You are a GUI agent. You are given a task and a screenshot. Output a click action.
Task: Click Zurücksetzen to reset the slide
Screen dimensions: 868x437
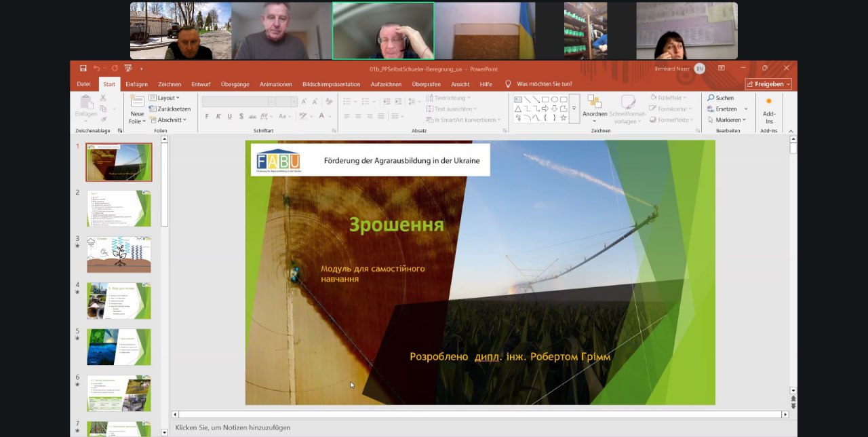click(x=170, y=109)
